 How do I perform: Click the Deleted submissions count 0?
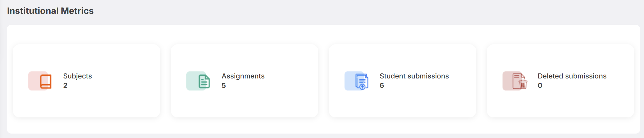[540, 85]
